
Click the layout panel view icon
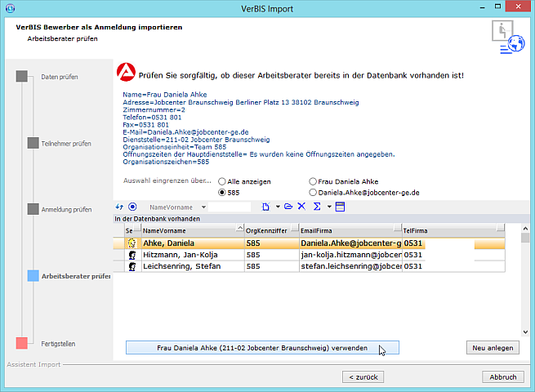(340, 207)
